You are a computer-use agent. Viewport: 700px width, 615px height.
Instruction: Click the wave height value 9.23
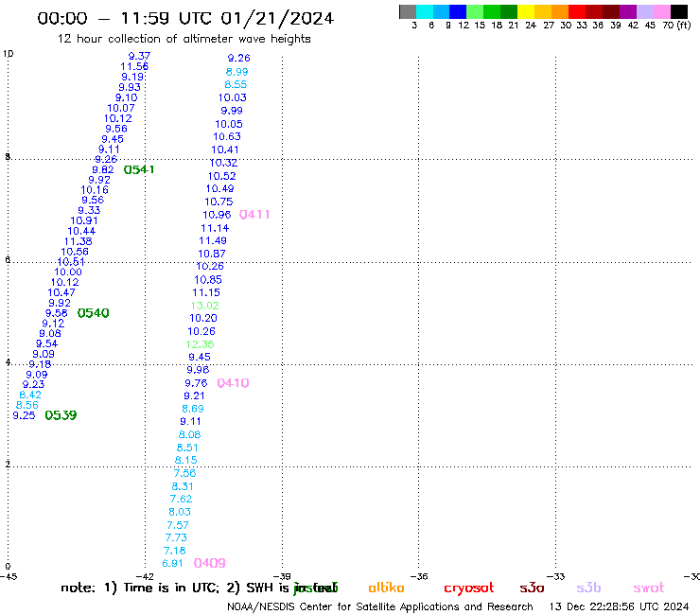tap(33, 384)
